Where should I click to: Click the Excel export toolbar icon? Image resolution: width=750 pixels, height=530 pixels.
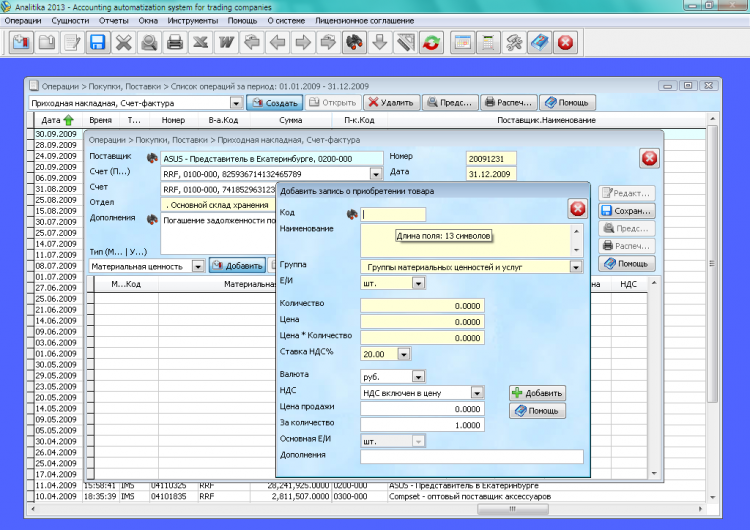click(201, 43)
